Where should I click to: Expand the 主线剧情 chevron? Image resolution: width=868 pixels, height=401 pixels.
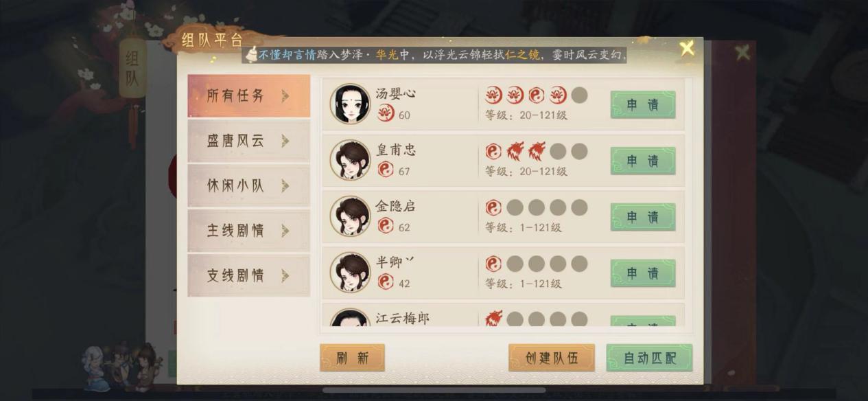coord(285,230)
